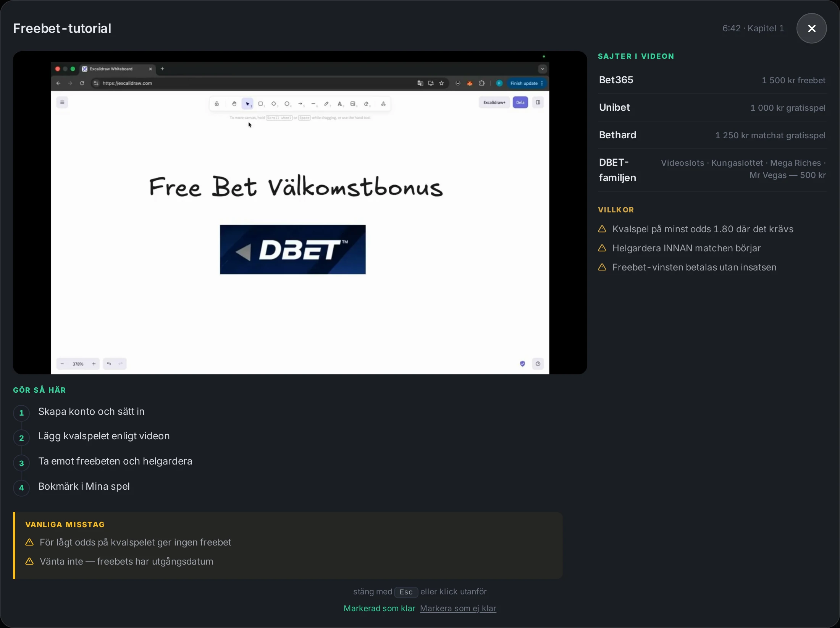Image resolution: width=840 pixels, height=628 pixels.
Task: Close the Excalidraw Whiteboard browser tab
Action: (x=150, y=69)
